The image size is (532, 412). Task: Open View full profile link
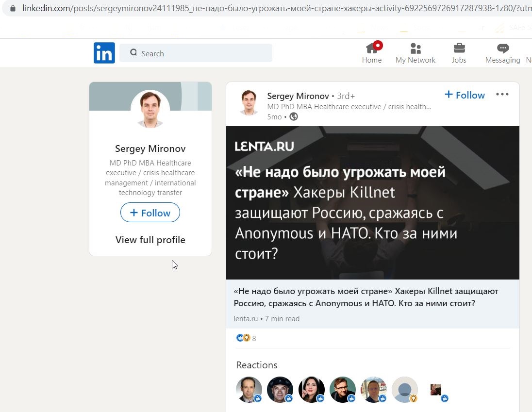150,240
